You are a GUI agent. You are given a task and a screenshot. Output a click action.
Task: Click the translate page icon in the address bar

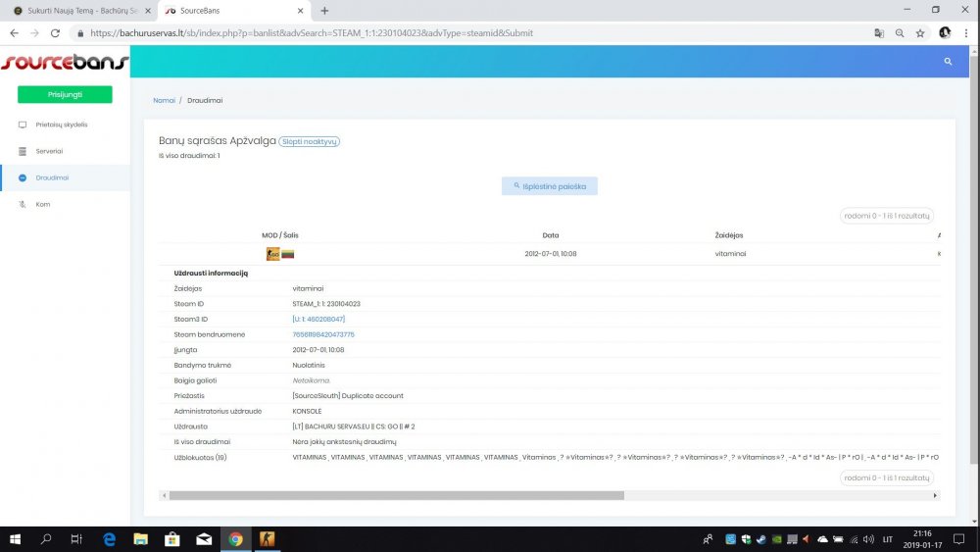pyautogui.click(x=879, y=32)
